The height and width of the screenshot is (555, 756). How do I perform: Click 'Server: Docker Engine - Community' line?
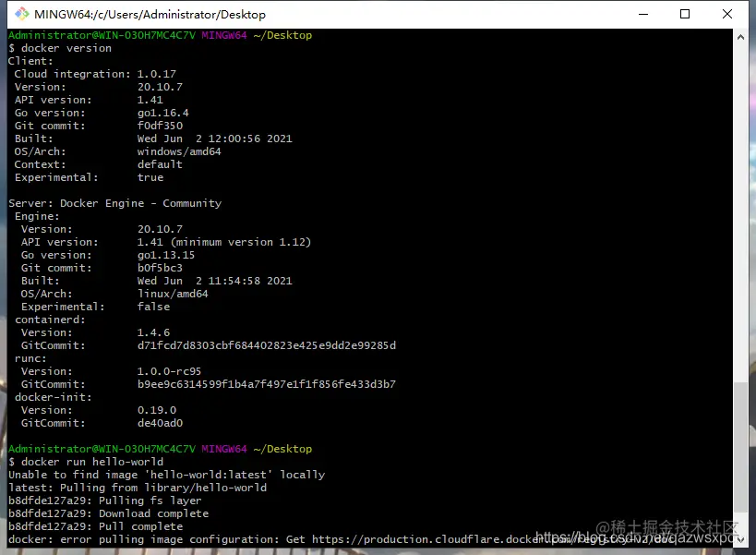(114, 203)
